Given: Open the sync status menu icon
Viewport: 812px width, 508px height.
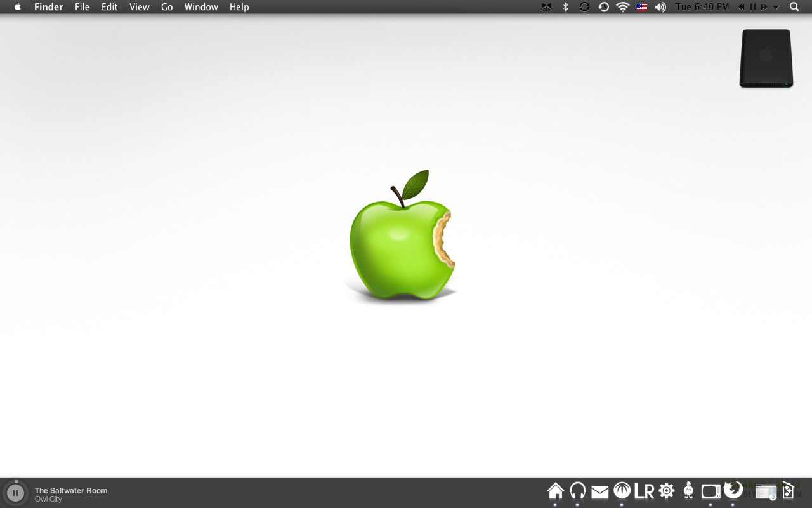Looking at the screenshot, I should [584, 7].
